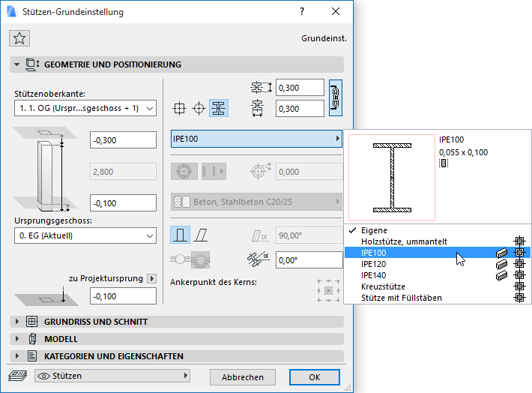The width and height of the screenshot is (532, 393).
Task: Choose the IPE100 profile entry
Action: [438, 253]
